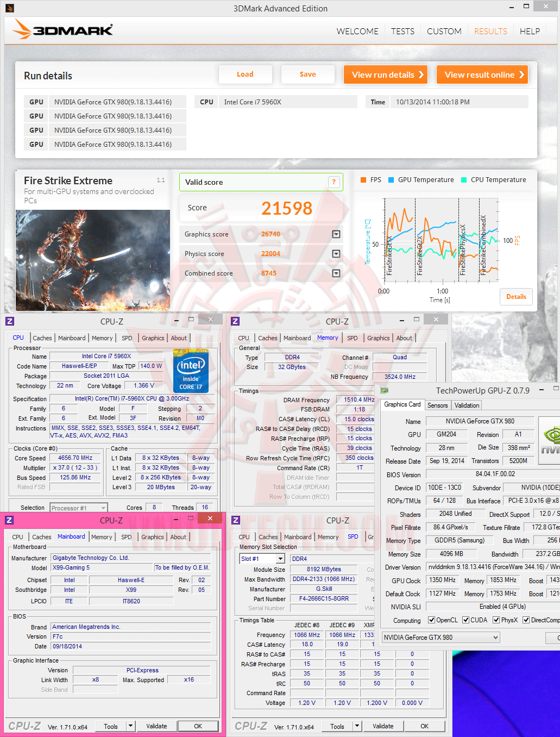This screenshot has height=737, width=560.
Task: Switch to Sensors tab in GPU-Z
Action: pos(438,405)
